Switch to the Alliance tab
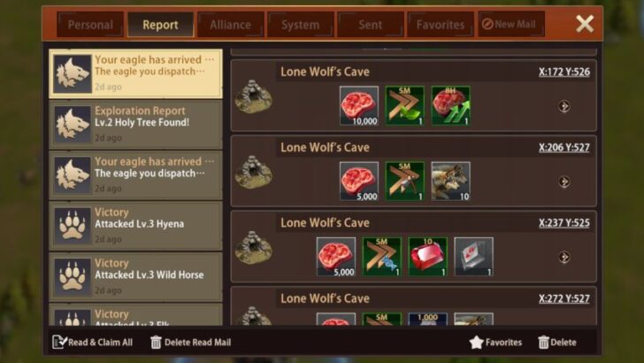 click(230, 25)
